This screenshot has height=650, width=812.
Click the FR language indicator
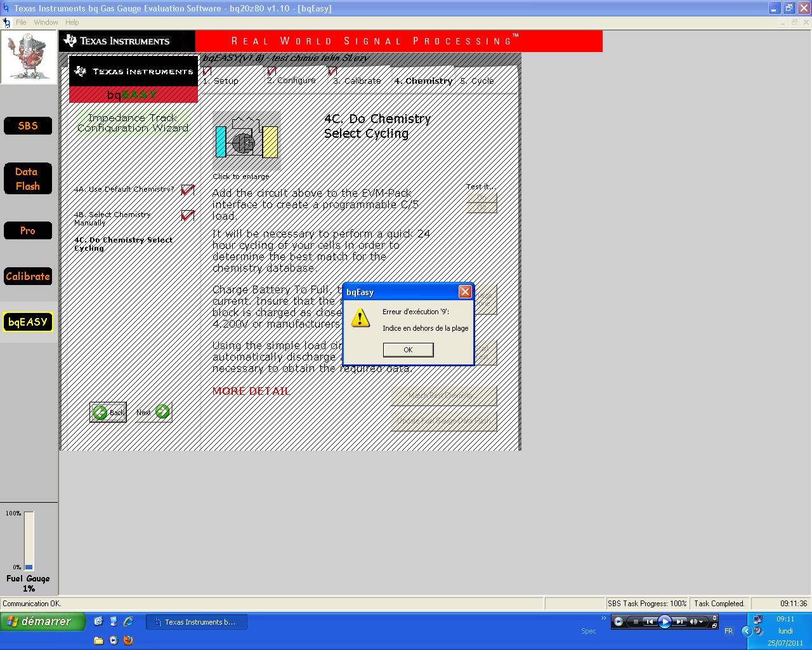click(728, 631)
